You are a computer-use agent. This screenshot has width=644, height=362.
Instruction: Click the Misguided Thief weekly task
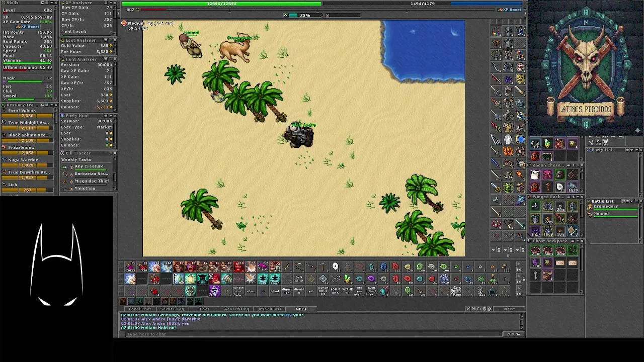click(92, 181)
